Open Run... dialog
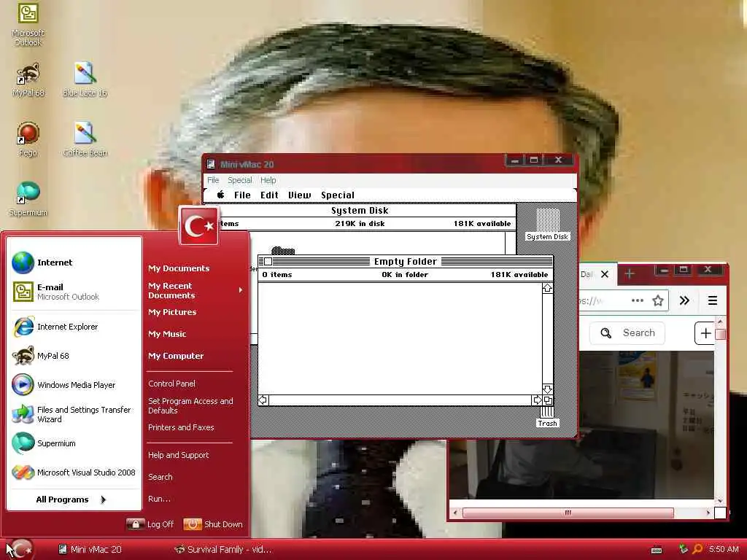This screenshot has width=747, height=560. tap(159, 499)
